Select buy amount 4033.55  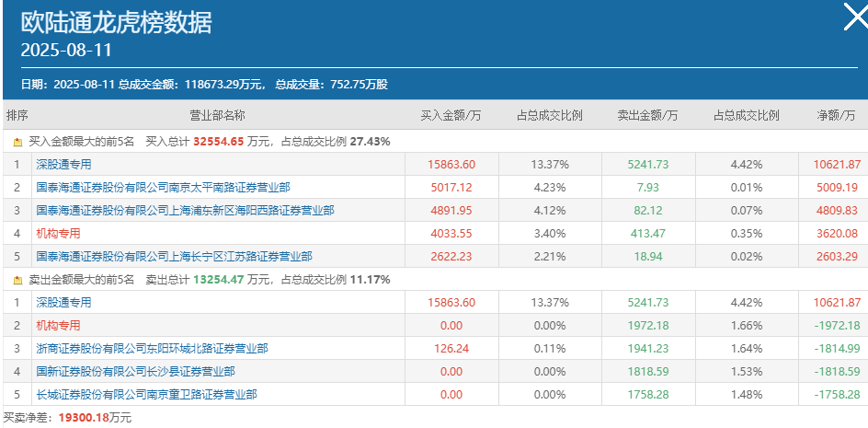(x=451, y=234)
